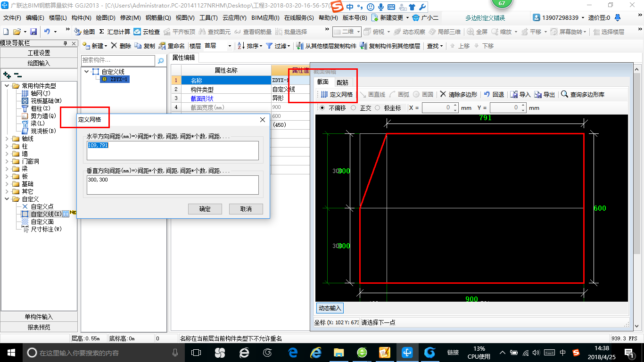Image resolution: width=644 pixels, height=362 pixels.
Task: Click the undo arrow icon
Action: [47, 32]
